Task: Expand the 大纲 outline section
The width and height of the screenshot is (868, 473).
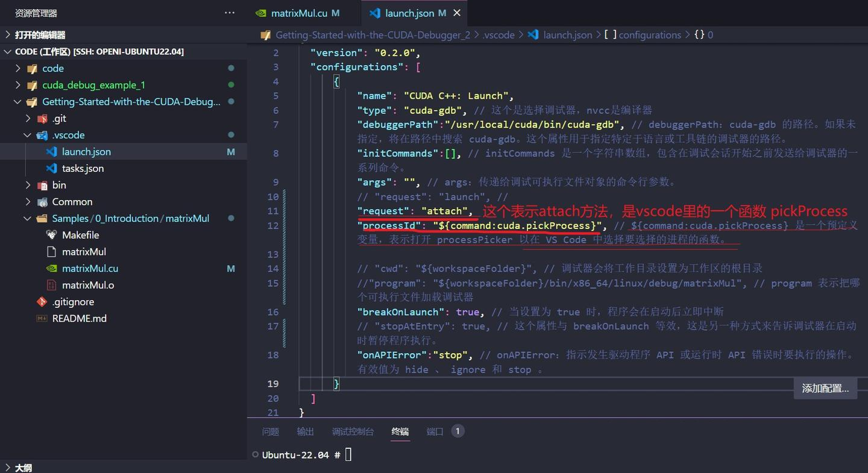Action: click(8, 468)
